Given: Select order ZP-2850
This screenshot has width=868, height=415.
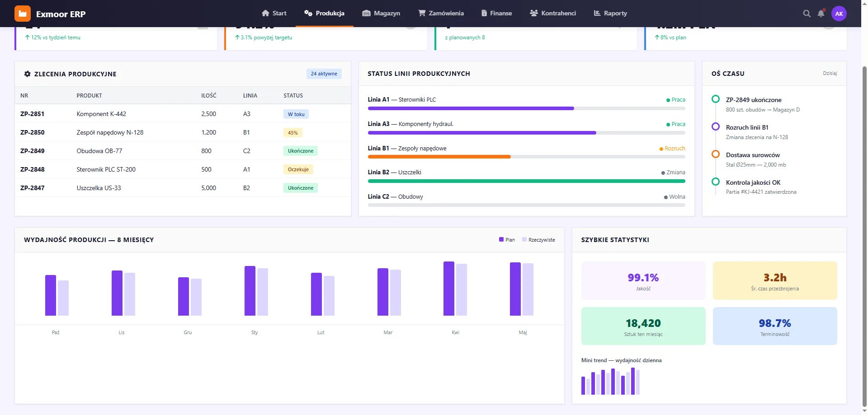Looking at the screenshot, I should point(32,133).
